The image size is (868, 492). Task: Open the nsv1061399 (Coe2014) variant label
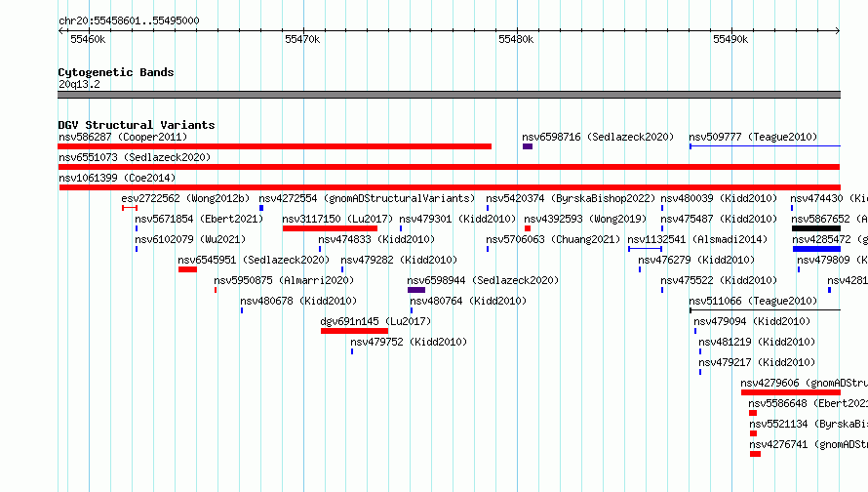click(x=117, y=178)
